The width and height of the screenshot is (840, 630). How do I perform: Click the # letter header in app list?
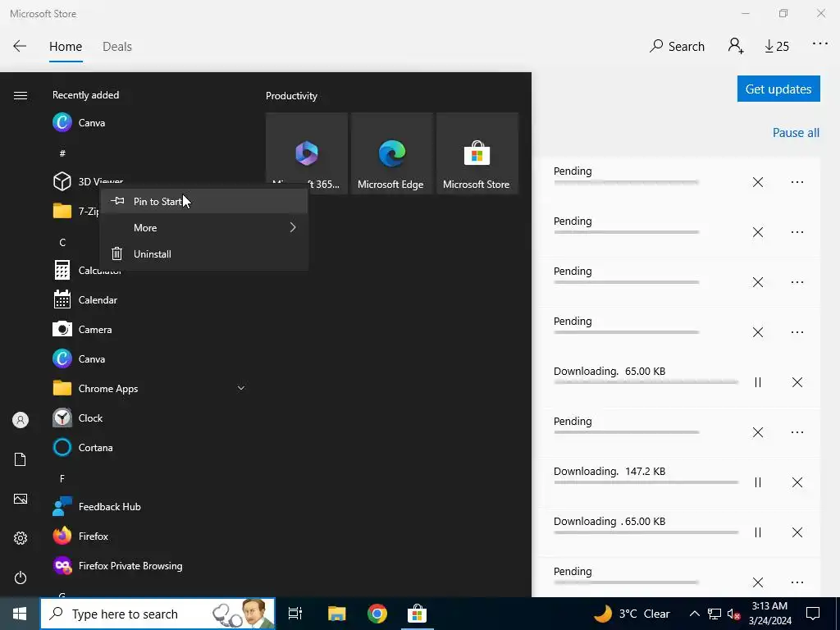pyautogui.click(x=62, y=153)
